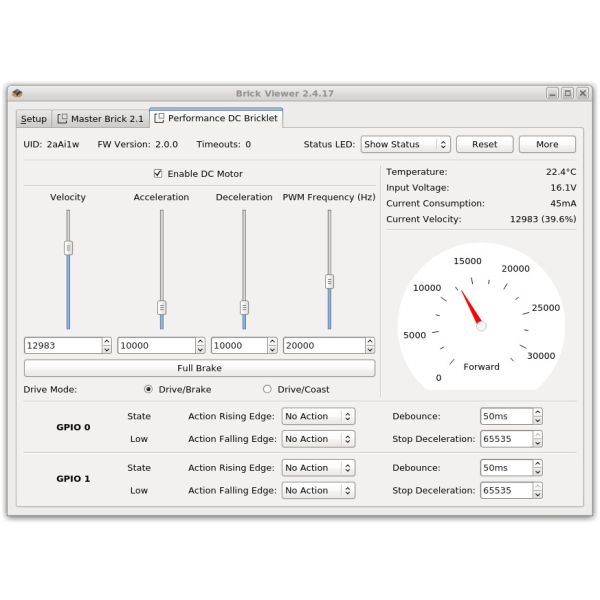Increase the PWM Frequency spinbox value
The image size is (600, 600).
point(370,341)
